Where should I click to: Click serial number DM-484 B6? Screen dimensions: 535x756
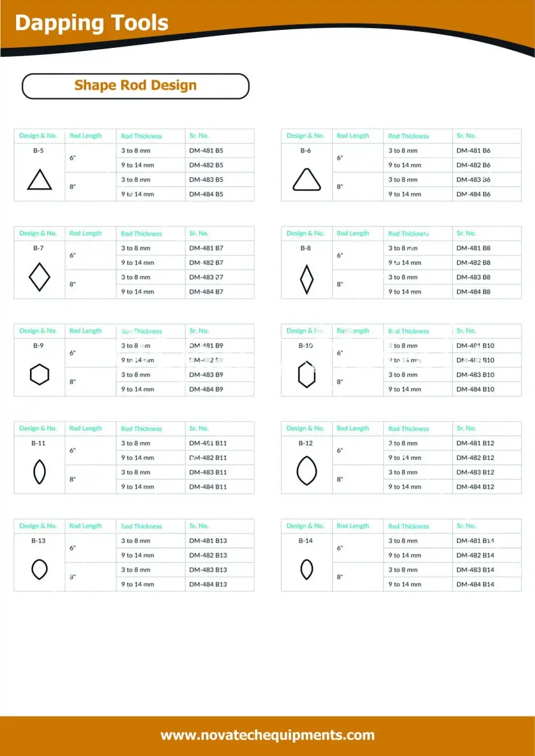tap(474, 194)
